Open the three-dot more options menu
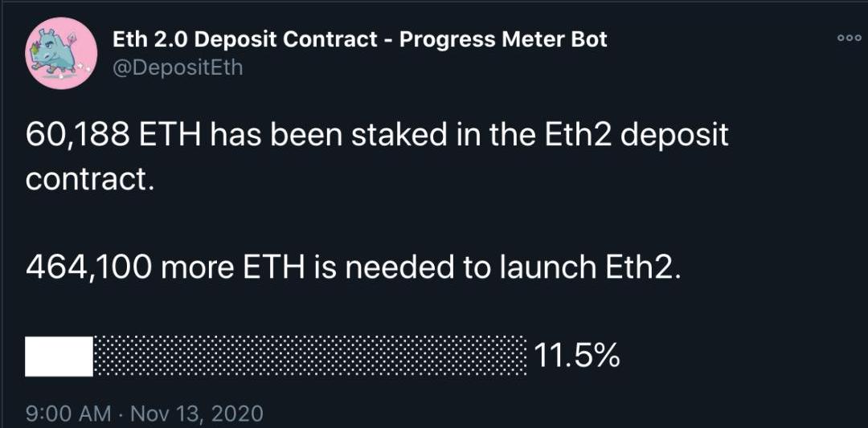 tap(849, 37)
